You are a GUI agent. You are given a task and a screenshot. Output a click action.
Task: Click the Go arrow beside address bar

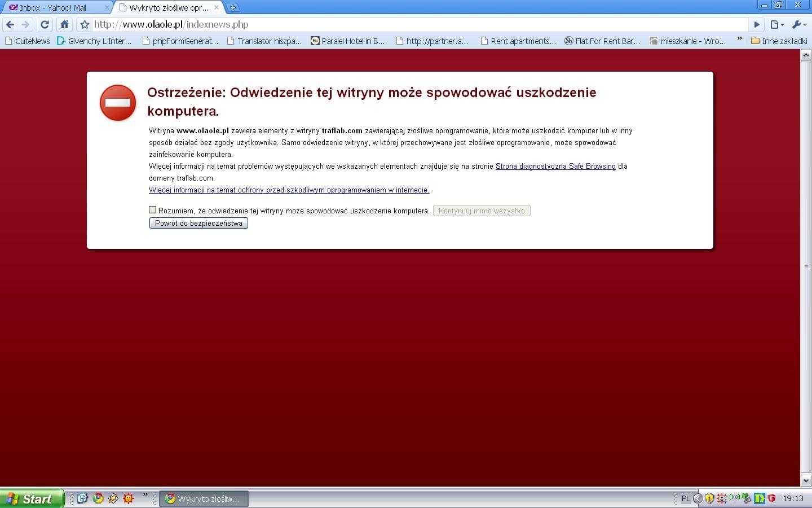(757, 25)
